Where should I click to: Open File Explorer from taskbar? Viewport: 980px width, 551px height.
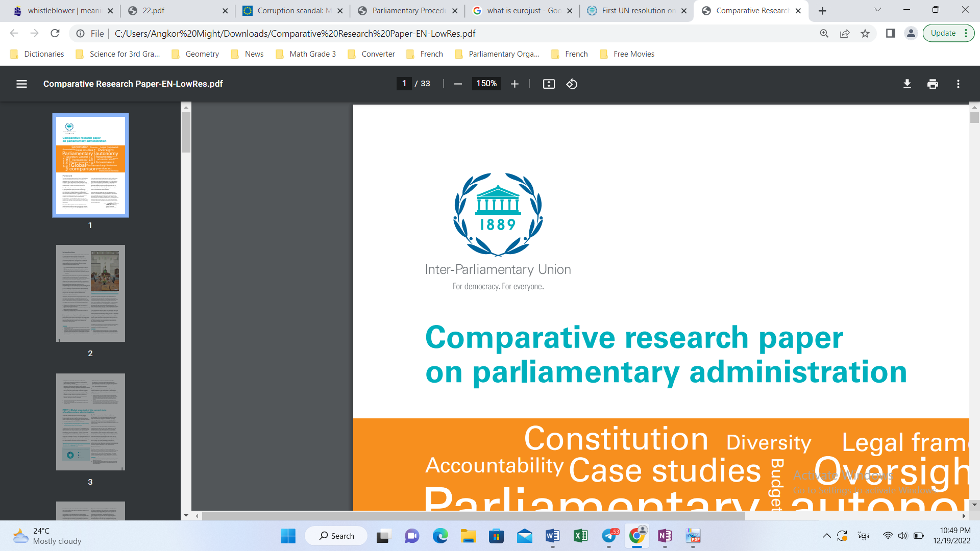(468, 536)
